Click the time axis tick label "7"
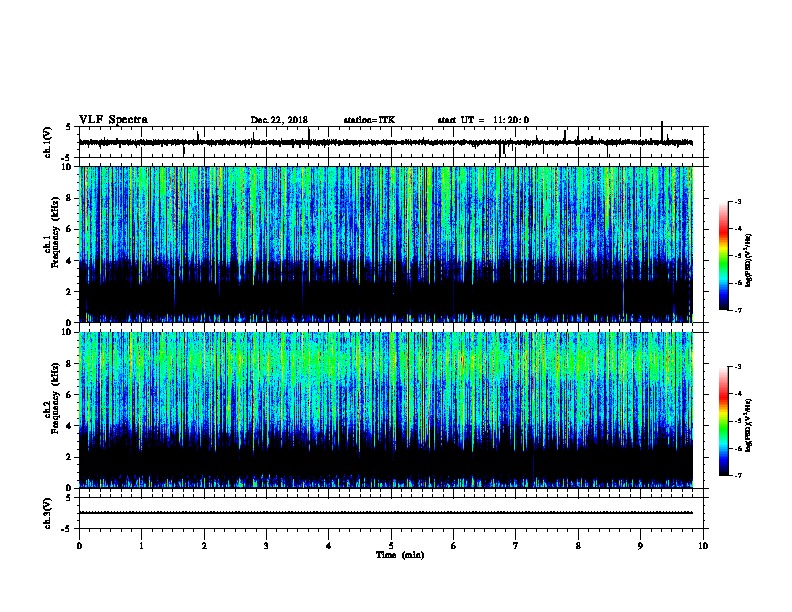This screenshot has height=612, width=792. pos(516,546)
